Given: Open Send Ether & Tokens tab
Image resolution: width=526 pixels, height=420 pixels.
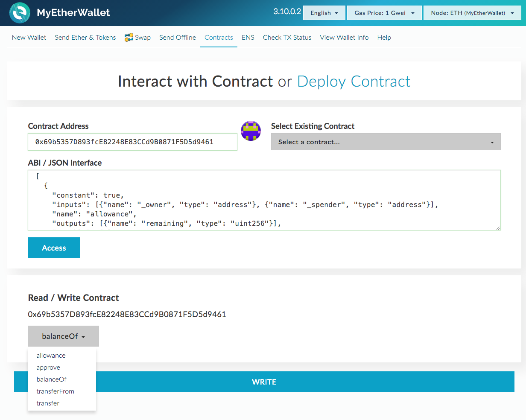Looking at the screenshot, I should [x=85, y=38].
